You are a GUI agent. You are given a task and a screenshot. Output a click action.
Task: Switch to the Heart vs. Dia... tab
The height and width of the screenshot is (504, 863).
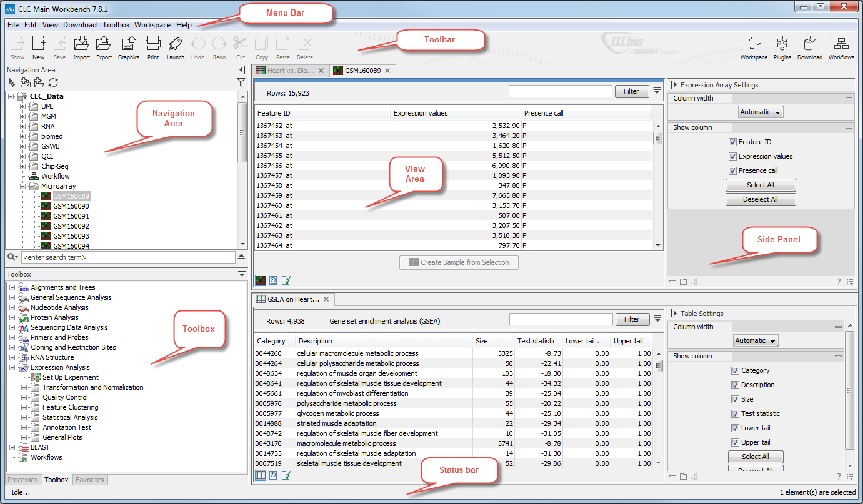291,71
